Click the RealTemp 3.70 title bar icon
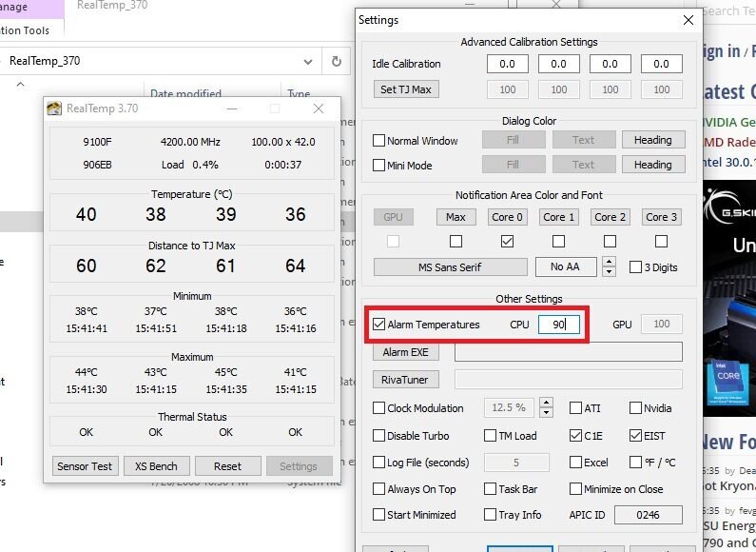756x552 pixels. point(54,108)
